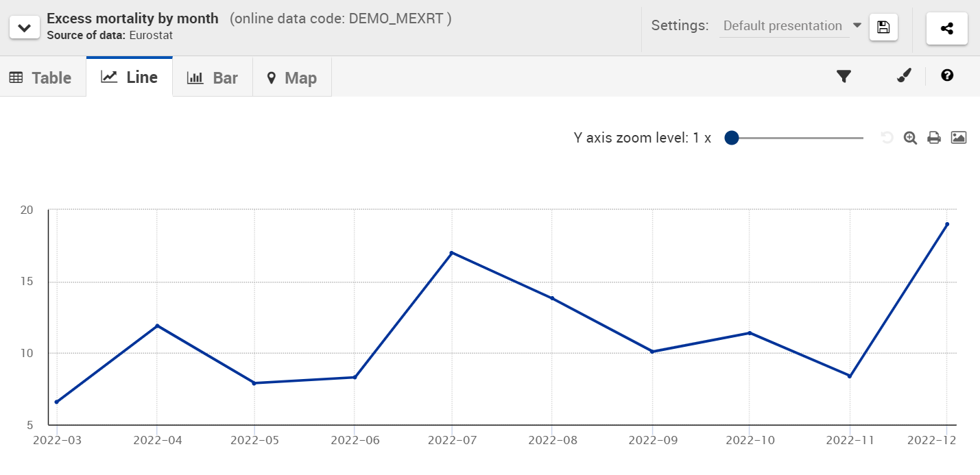Viewport: 980px width, 475px height.
Task: Select the Line tab
Action: pyautogui.click(x=130, y=77)
